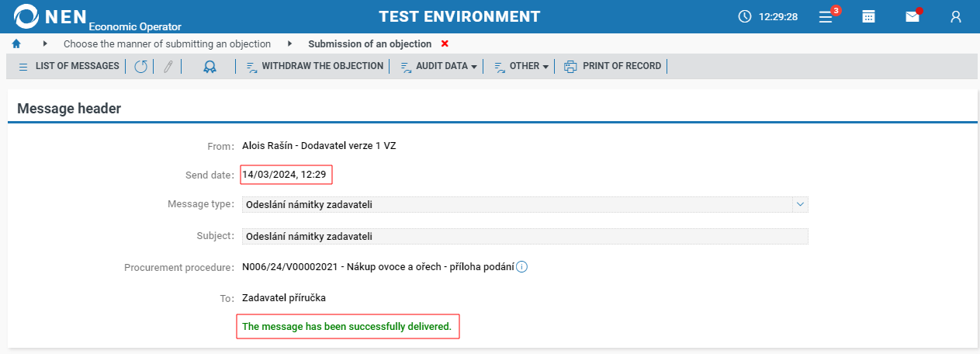Click Withdraw the Objection
Image resolution: width=980 pixels, height=354 pixels.
[x=315, y=67]
